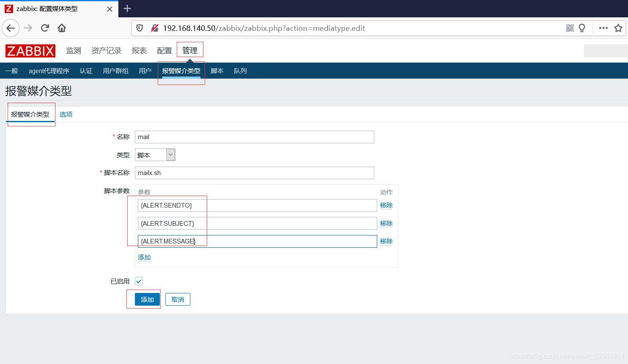Go to 用户群组 submenu
628x364 pixels.
[x=115, y=71]
